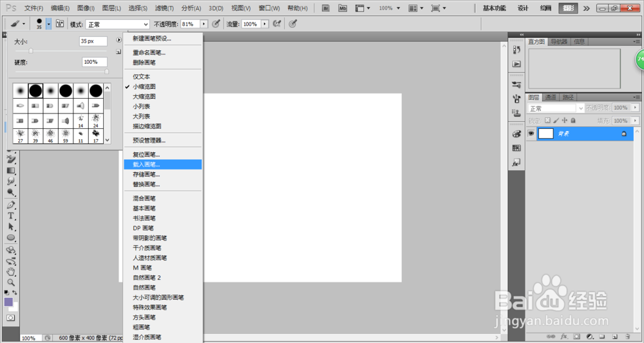This screenshot has height=343, width=644.
Task: Open the brush mode dropdown showing 正常
Action: coord(118,24)
